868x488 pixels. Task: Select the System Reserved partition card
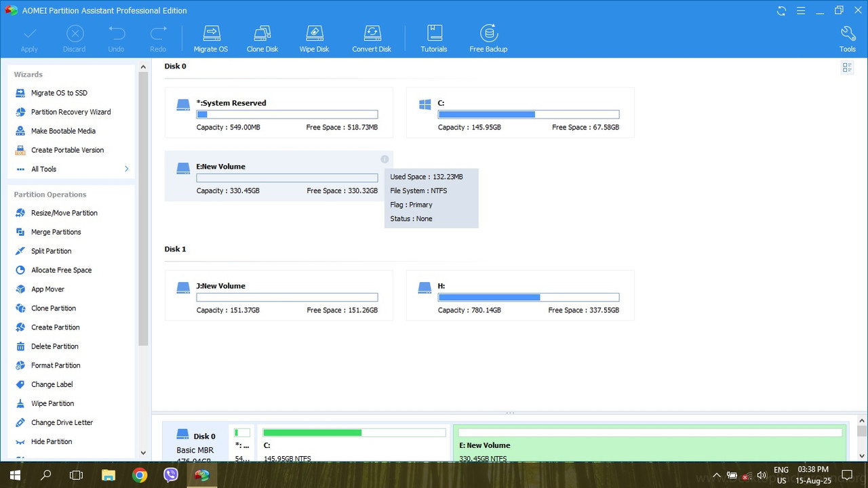[279, 113]
